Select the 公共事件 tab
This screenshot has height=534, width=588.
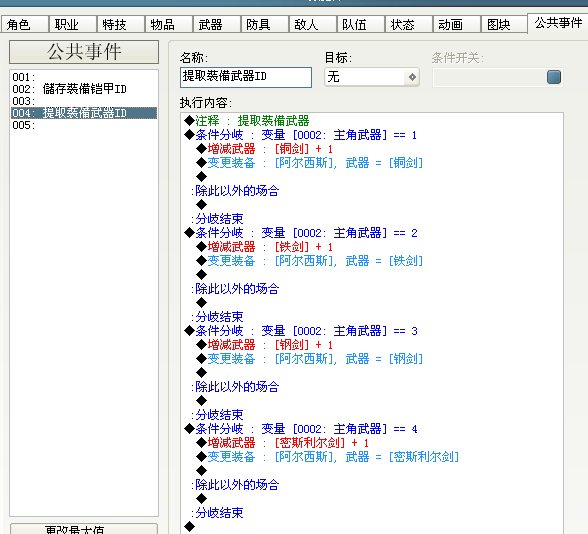click(558, 23)
